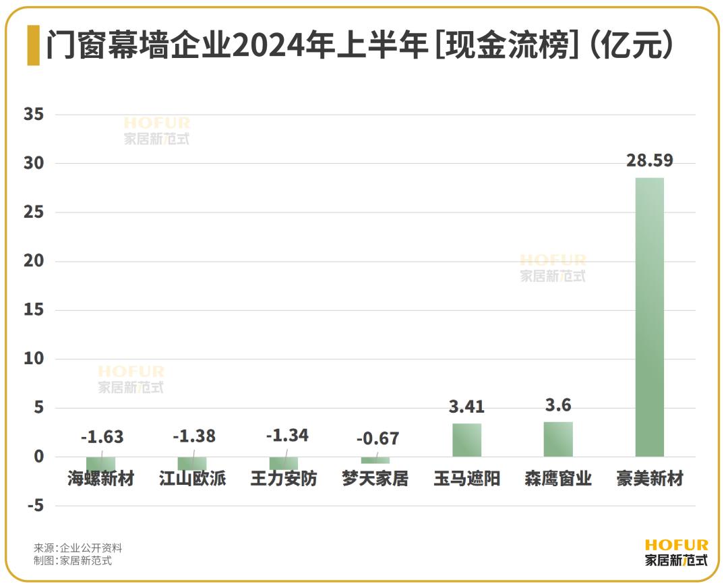Viewport: 728px width, 588px height.
Task: Select the 海螺新材 negative bar
Action: click(x=100, y=465)
